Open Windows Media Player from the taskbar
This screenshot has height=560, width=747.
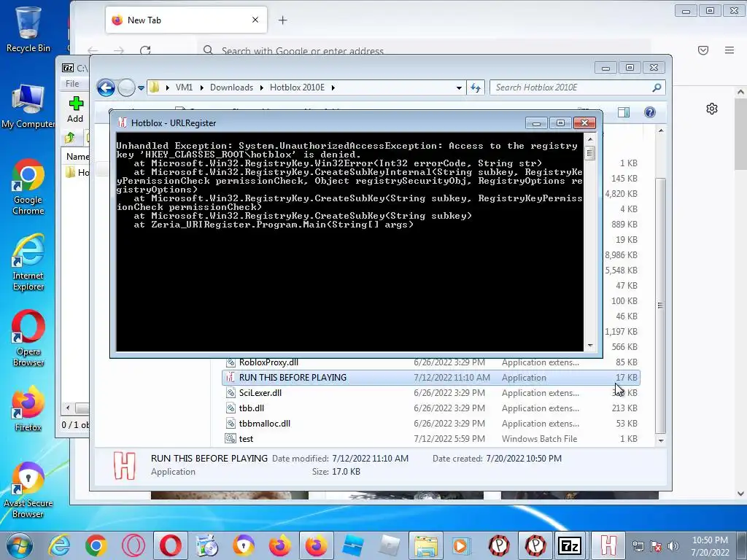(461, 545)
